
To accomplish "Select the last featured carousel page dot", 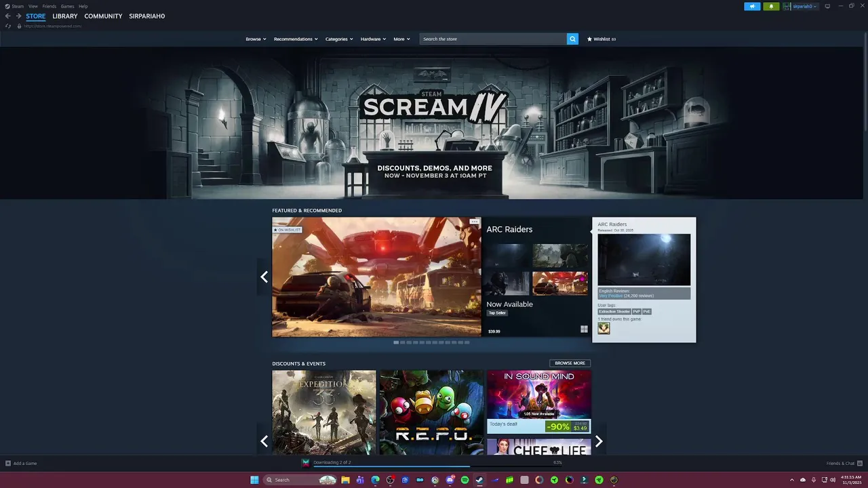I will point(467,342).
